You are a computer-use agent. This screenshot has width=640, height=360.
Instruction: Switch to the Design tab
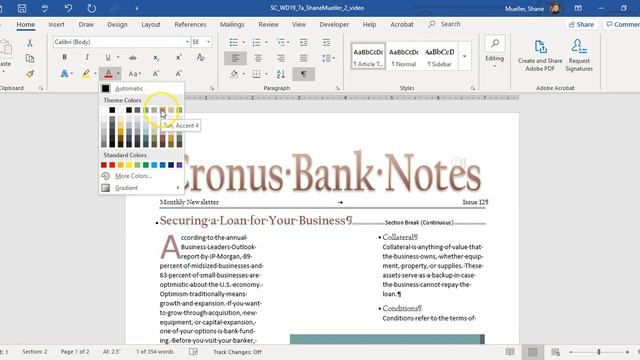117,24
